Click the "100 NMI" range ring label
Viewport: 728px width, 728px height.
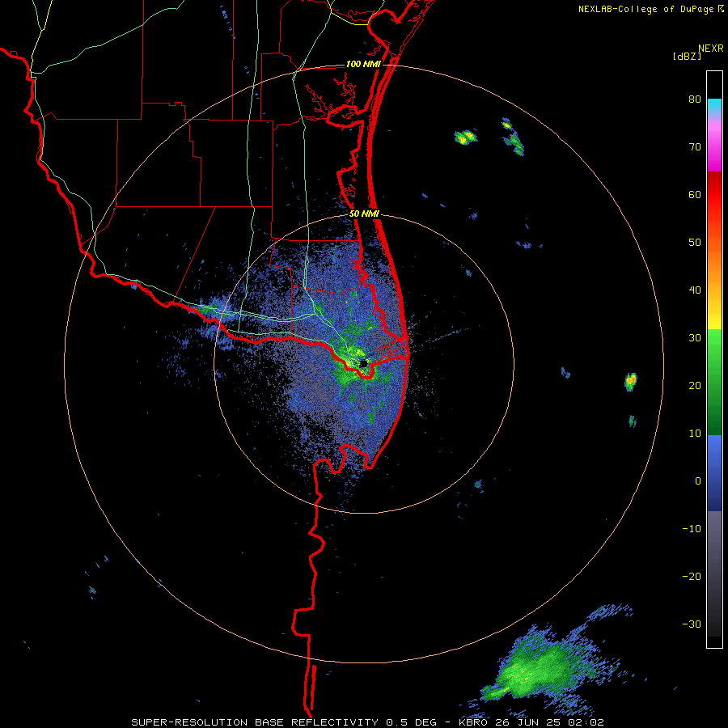pyautogui.click(x=363, y=64)
